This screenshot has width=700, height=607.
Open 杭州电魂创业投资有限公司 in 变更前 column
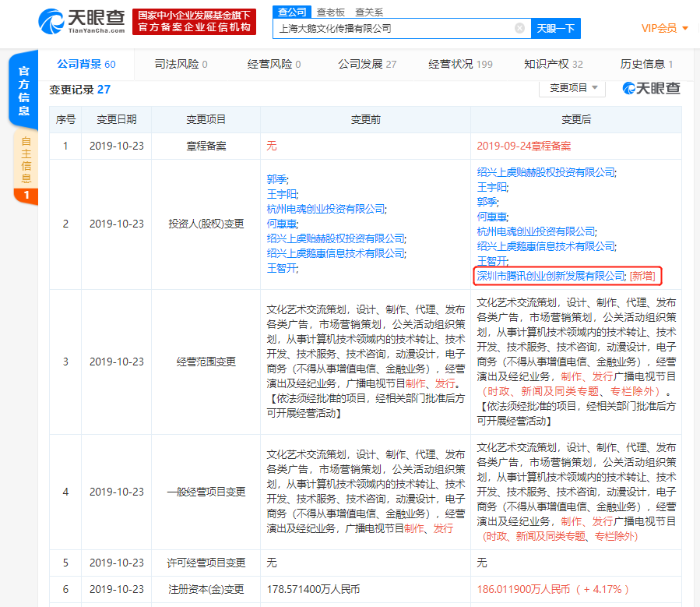click(325, 209)
